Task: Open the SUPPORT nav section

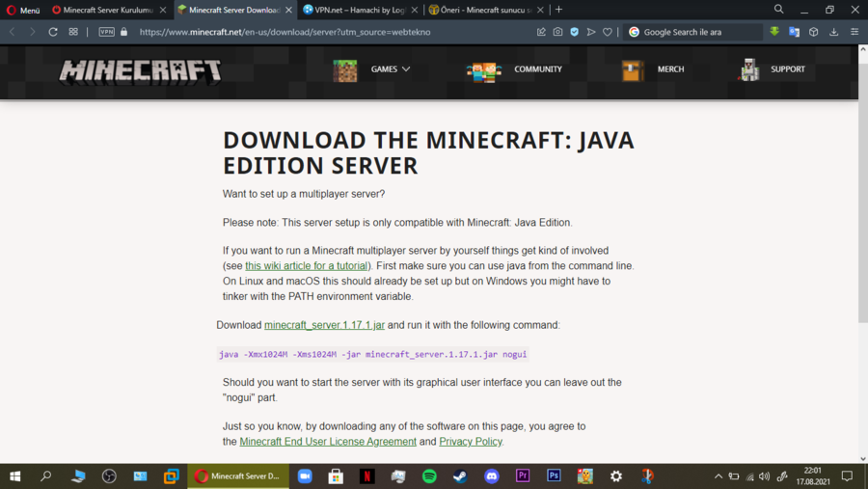Action: [x=787, y=69]
